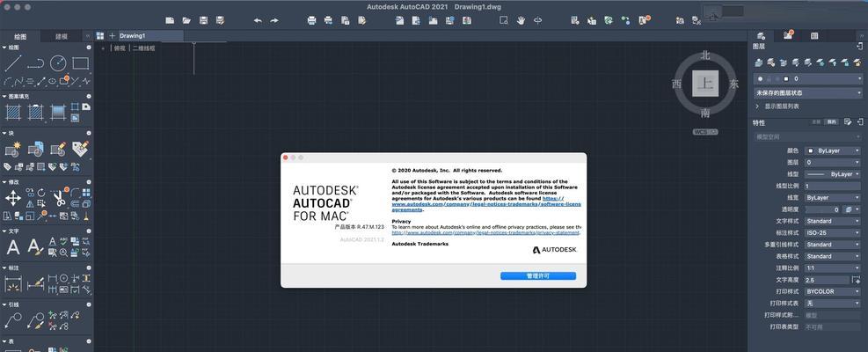868x352 pixels.
Task: Click the Print toolbar icon
Action: point(311,20)
